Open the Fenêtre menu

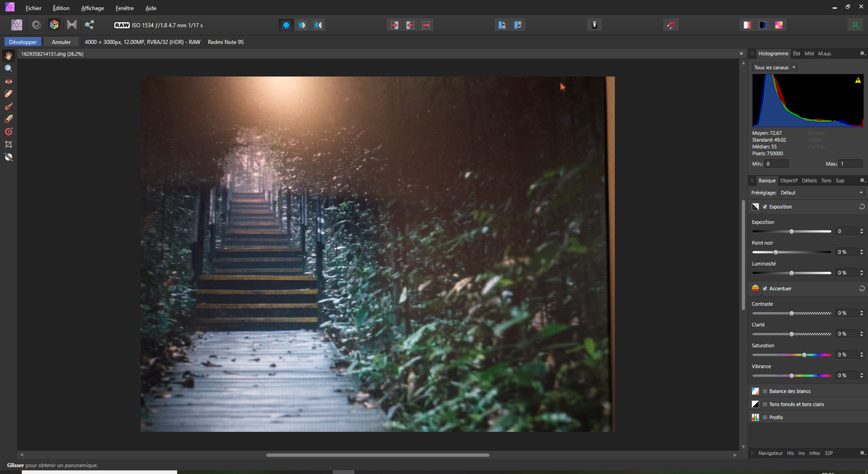[125, 8]
